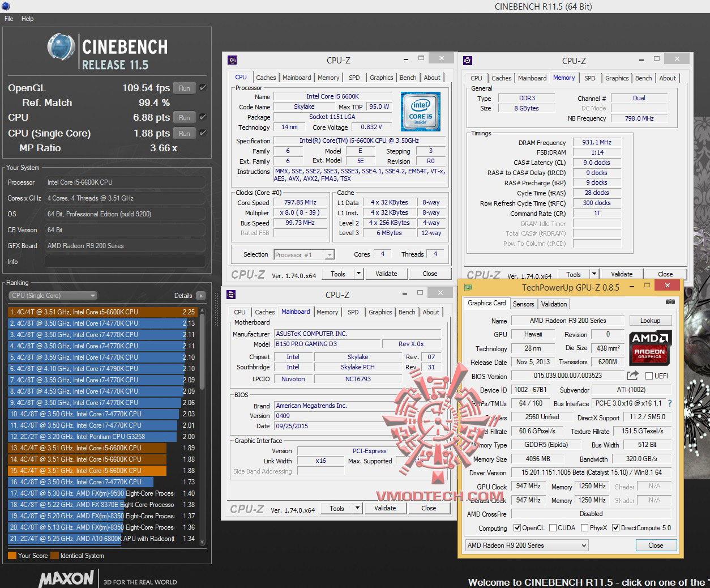Click the Bus Interface question mark icon
Screen dimensions: 710x588
coord(670,403)
